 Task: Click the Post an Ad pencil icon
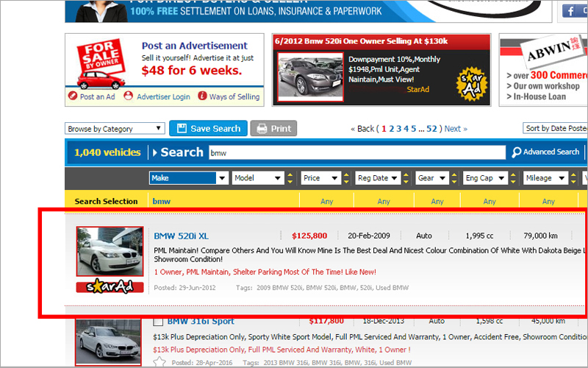click(73, 96)
